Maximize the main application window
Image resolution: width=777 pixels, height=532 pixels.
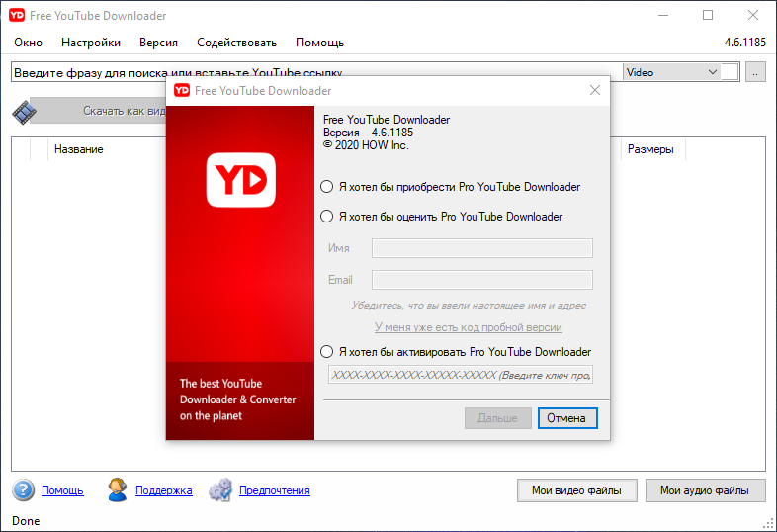coord(708,16)
